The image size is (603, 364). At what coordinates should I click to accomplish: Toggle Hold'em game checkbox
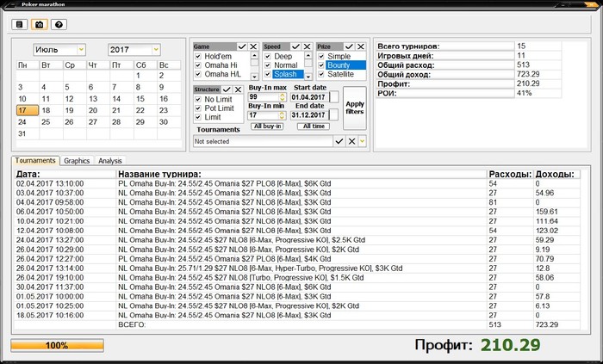[x=198, y=57]
